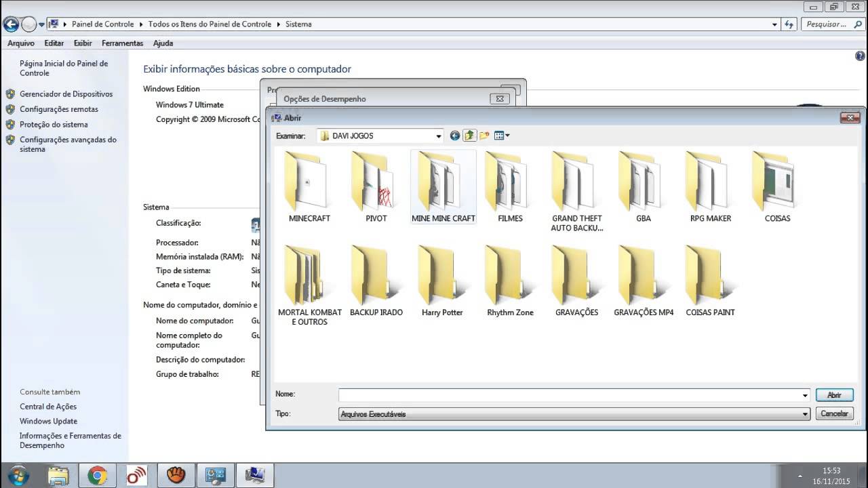Open the FILMES folder

(510, 186)
